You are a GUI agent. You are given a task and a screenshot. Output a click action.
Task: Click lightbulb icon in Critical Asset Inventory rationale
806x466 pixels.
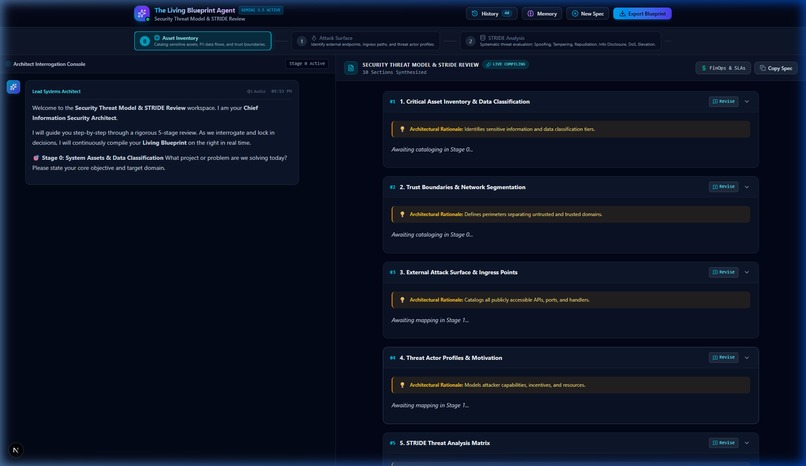[x=402, y=129]
